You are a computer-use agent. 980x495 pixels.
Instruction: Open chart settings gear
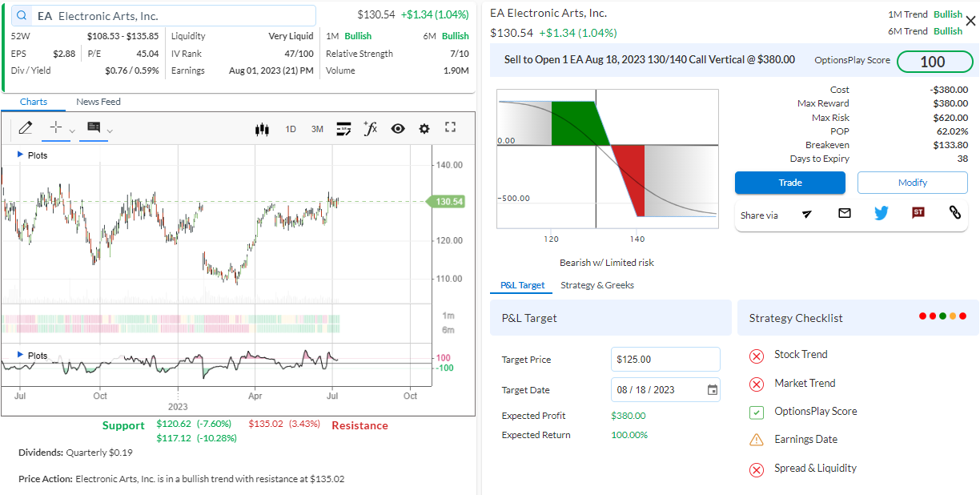point(424,128)
